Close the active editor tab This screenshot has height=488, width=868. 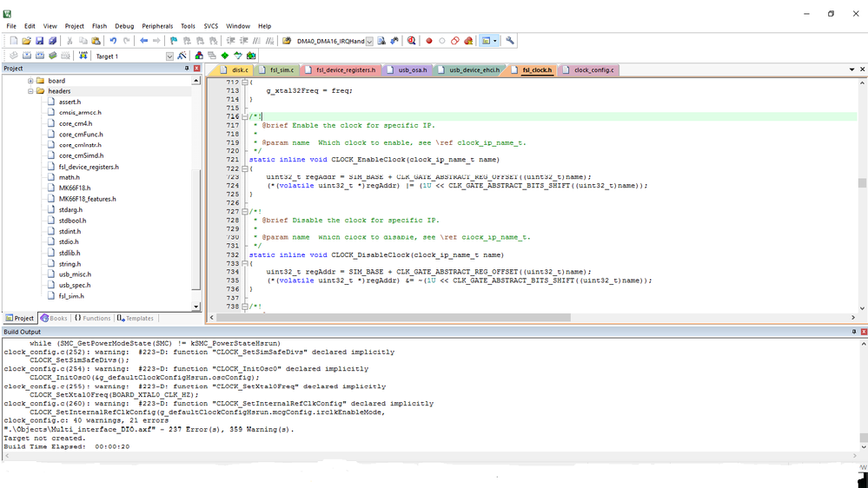tap(862, 69)
